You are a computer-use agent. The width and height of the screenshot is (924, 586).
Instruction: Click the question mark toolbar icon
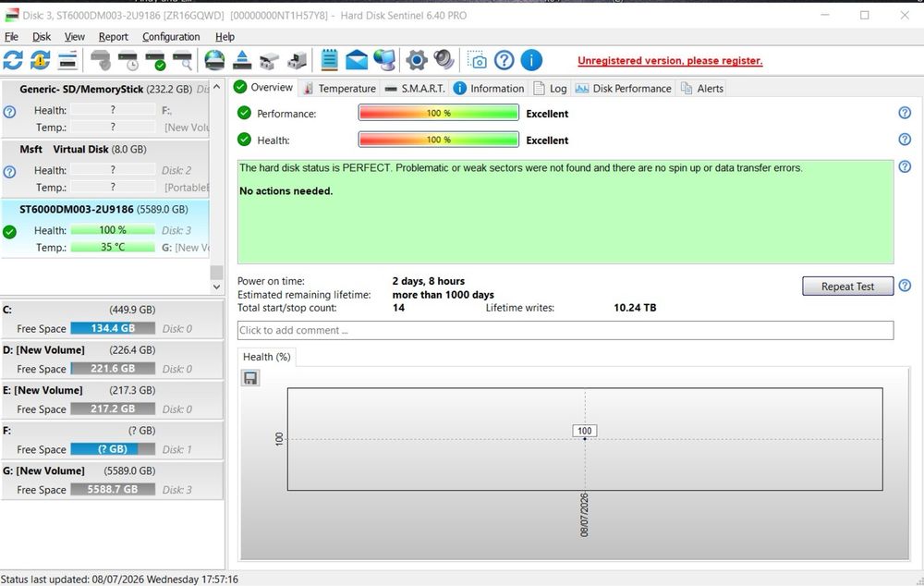point(505,60)
